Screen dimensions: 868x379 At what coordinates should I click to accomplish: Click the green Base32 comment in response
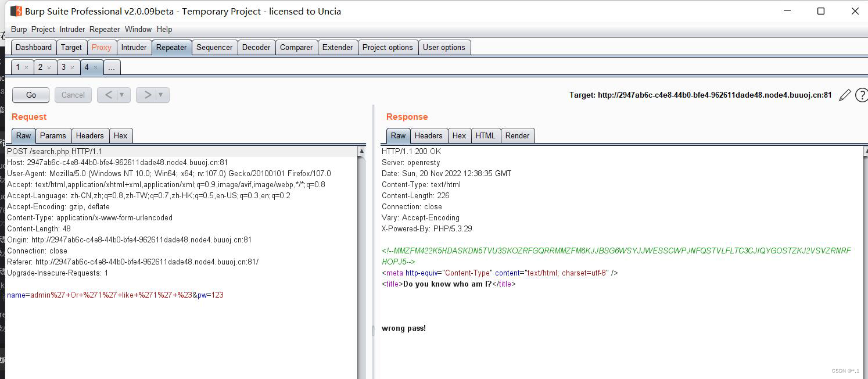pos(616,256)
